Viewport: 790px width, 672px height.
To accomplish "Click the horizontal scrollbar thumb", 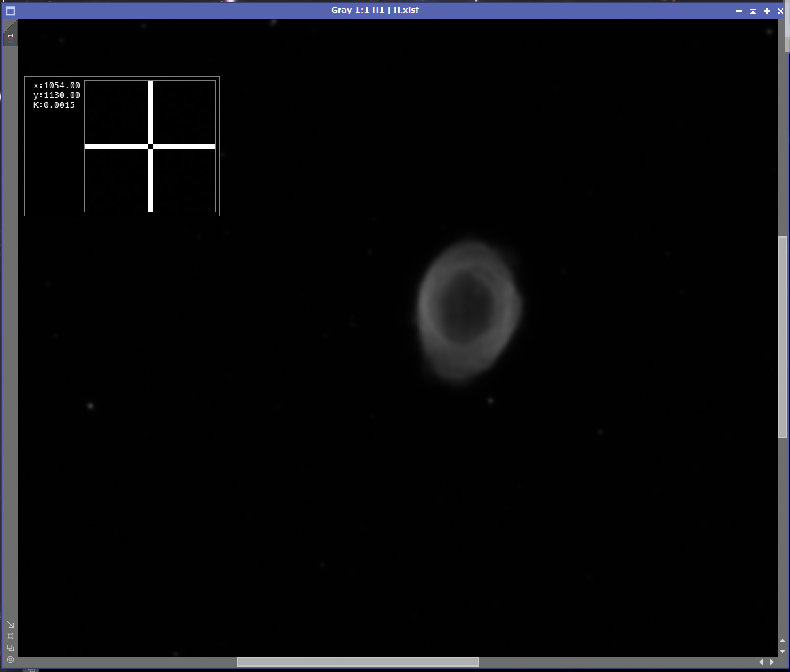I will pos(358,662).
